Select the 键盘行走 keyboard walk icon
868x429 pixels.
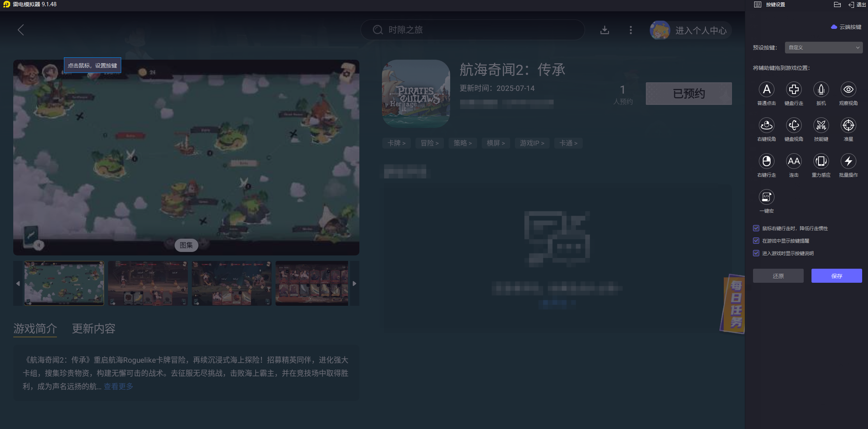click(794, 89)
